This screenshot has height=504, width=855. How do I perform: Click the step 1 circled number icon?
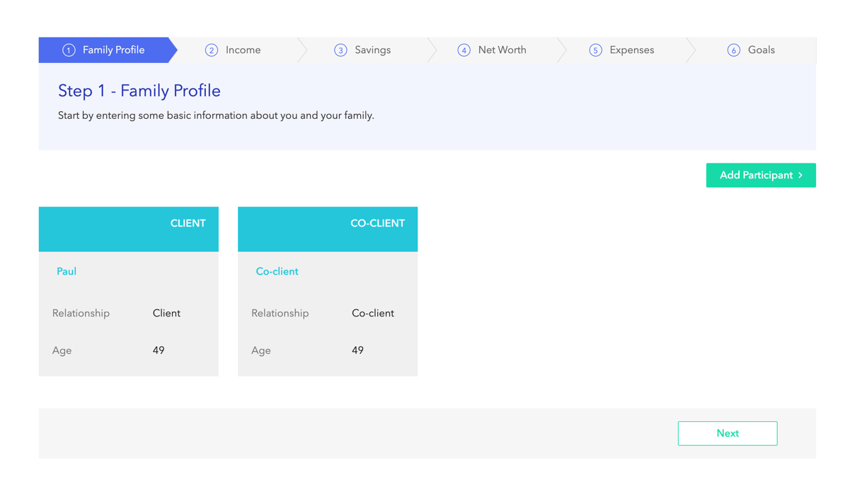69,50
